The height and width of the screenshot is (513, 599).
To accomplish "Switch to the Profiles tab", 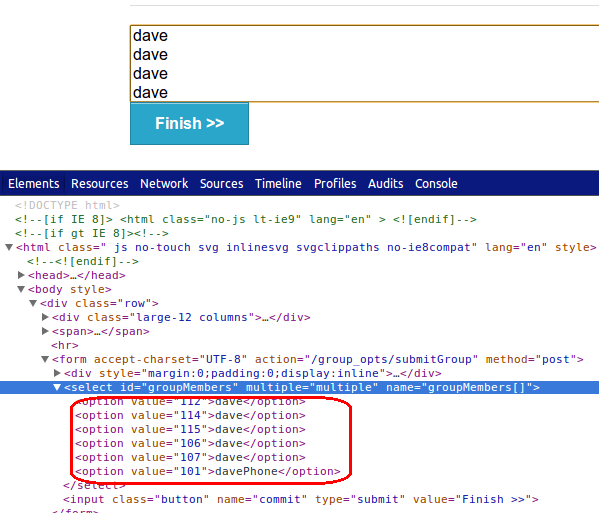I will 335,184.
